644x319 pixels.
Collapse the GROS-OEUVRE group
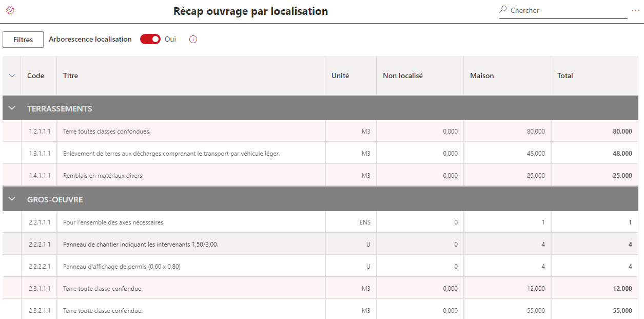click(x=12, y=199)
